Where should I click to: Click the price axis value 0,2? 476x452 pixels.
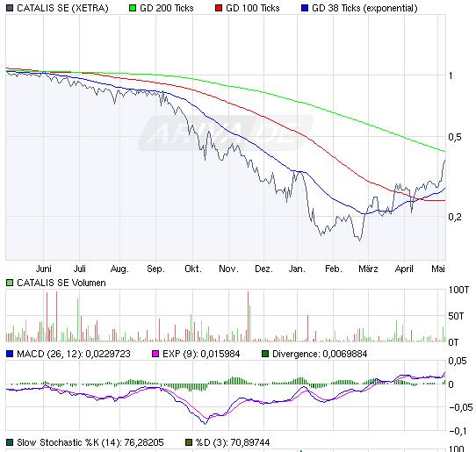coord(455,217)
